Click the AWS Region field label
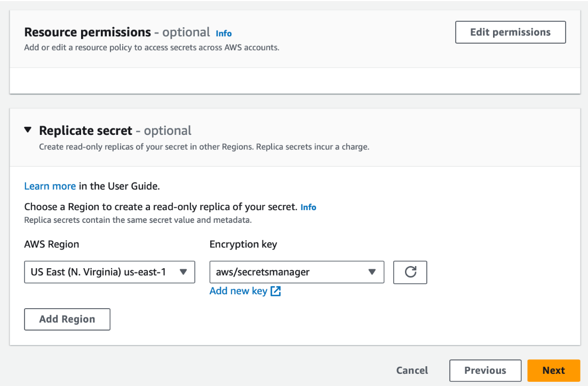588x386 pixels. [51, 245]
